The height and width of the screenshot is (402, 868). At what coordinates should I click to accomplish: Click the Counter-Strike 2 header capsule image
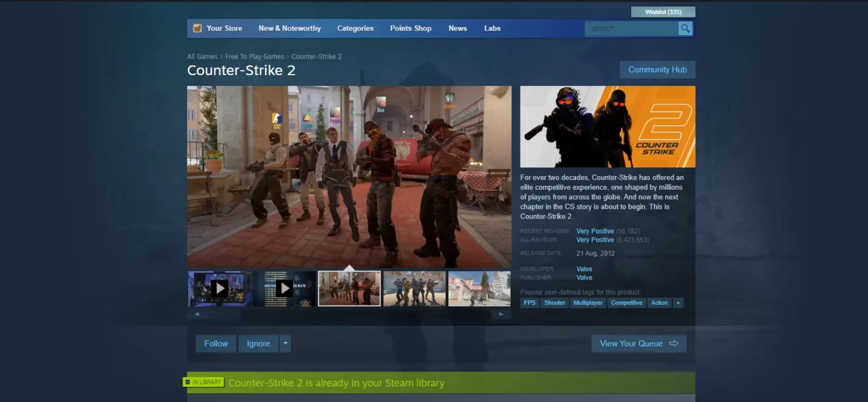(607, 126)
